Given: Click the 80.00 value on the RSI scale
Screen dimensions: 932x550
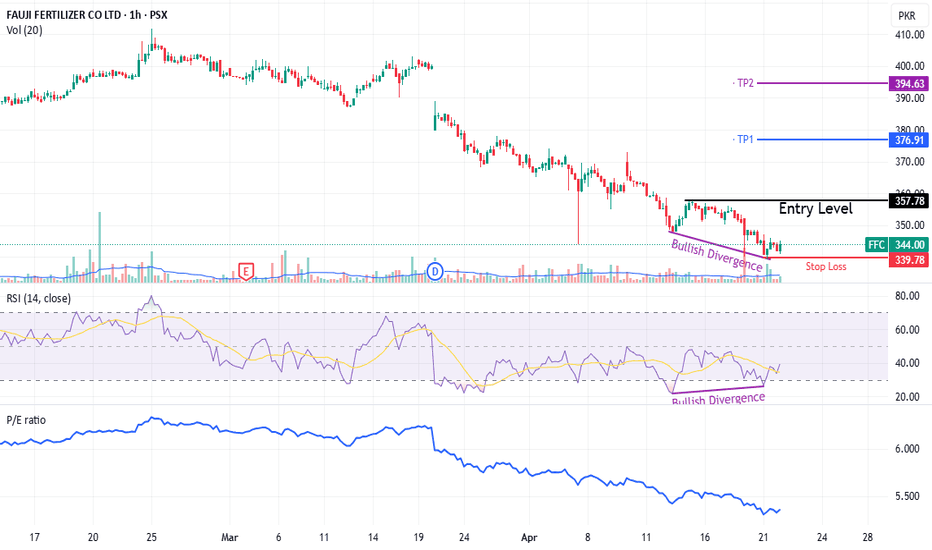Looking at the screenshot, I should (x=908, y=296).
